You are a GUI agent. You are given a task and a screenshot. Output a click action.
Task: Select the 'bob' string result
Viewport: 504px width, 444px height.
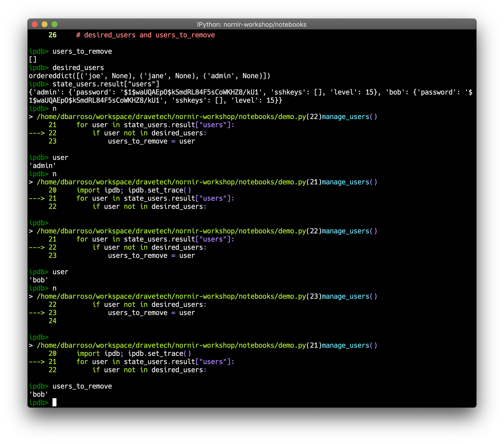pyautogui.click(x=38, y=280)
